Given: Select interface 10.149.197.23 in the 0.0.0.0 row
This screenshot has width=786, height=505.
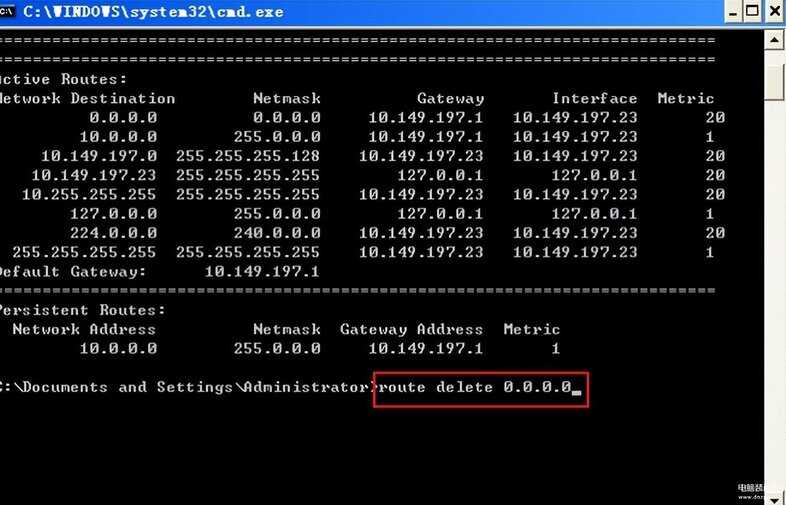Looking at the screenshot, I should [575, 117].
